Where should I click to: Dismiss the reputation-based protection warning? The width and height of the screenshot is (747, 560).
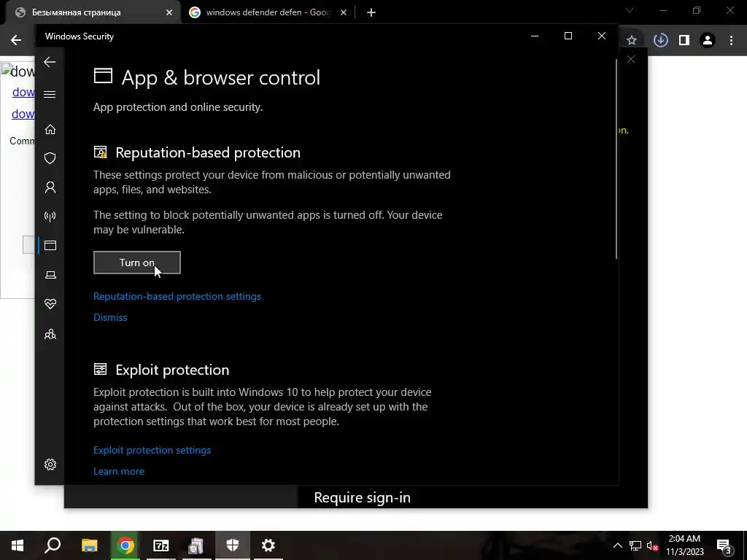pos(110,317)
